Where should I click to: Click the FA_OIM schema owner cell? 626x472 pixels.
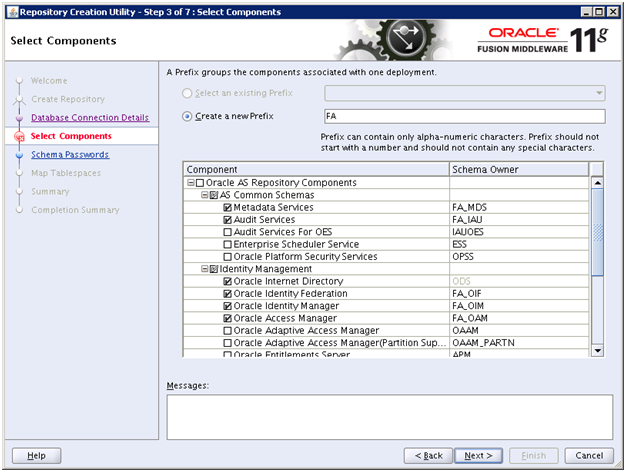(x=519, y=306)
